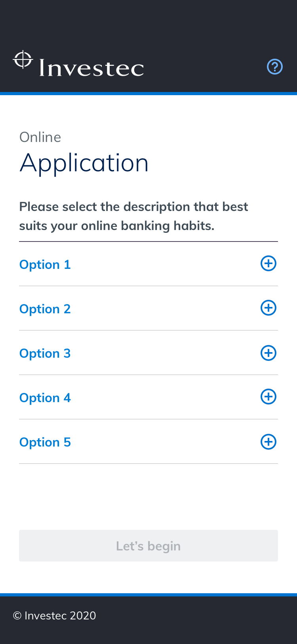Click the blue stripe below the header
Screen dimensions: 297x644
click(x=148, y=94)
